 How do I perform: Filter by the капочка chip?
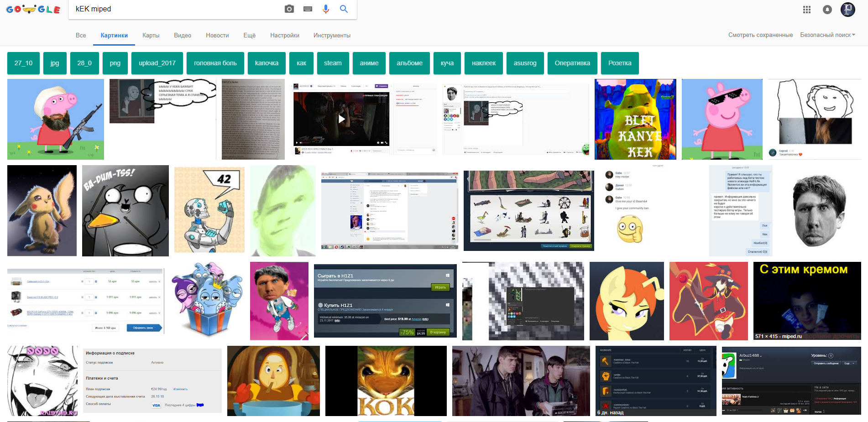click(x=267, y=63)
